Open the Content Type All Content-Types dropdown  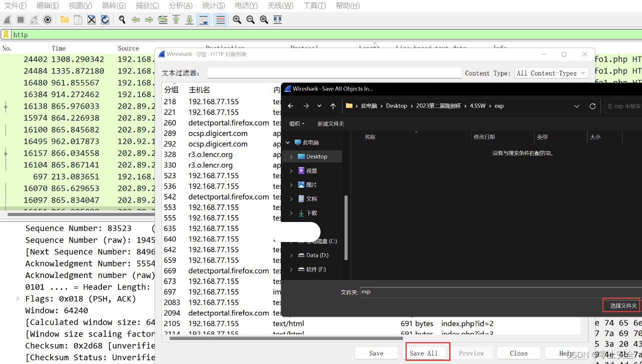tap(551, 73)
